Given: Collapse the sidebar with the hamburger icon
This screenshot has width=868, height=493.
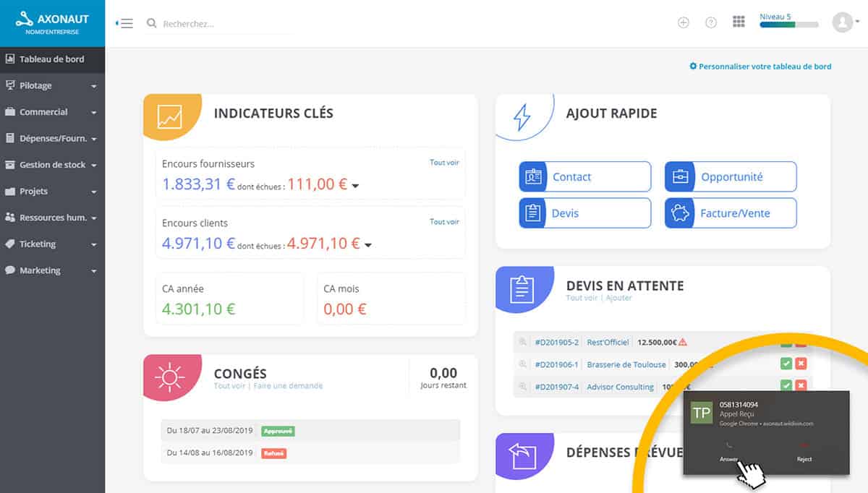Looking at the screenshot, I should [124, 23].
